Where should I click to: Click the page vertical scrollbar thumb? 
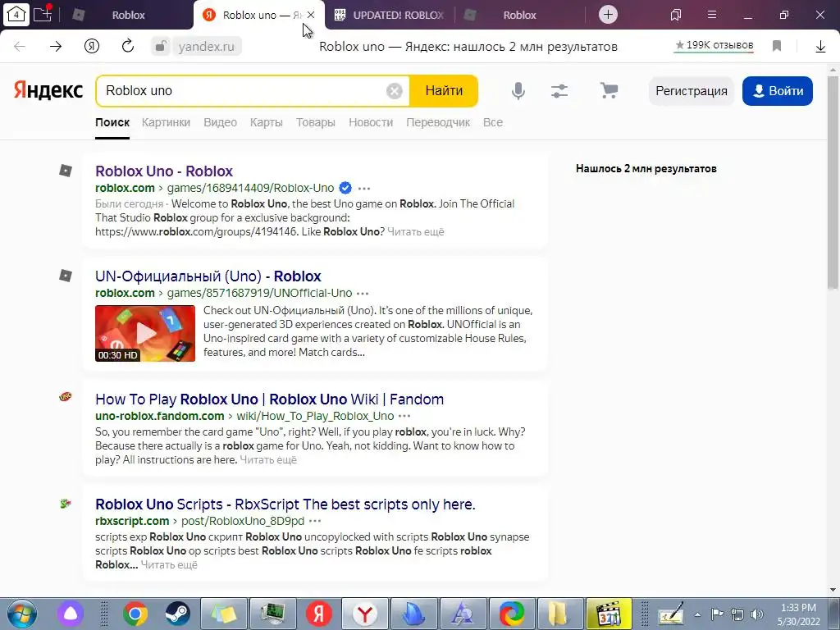(x=833, y=182)
